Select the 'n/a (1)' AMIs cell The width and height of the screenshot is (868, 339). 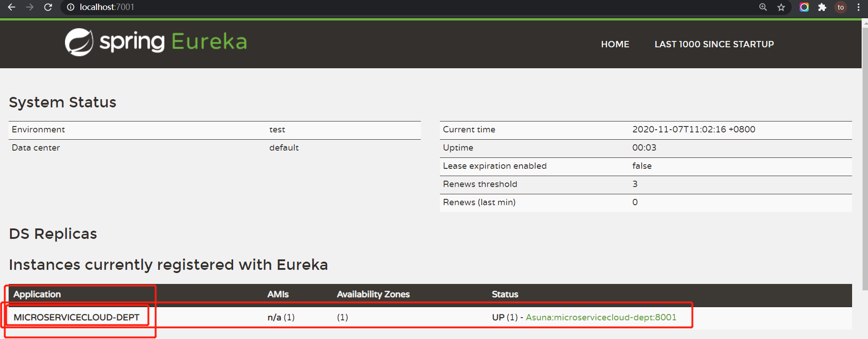coord(281,317)
